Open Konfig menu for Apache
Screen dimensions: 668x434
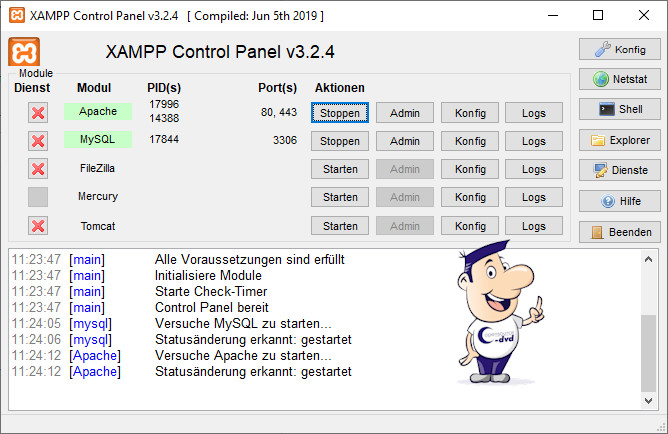pyautogui.click(x=469, y=113)
